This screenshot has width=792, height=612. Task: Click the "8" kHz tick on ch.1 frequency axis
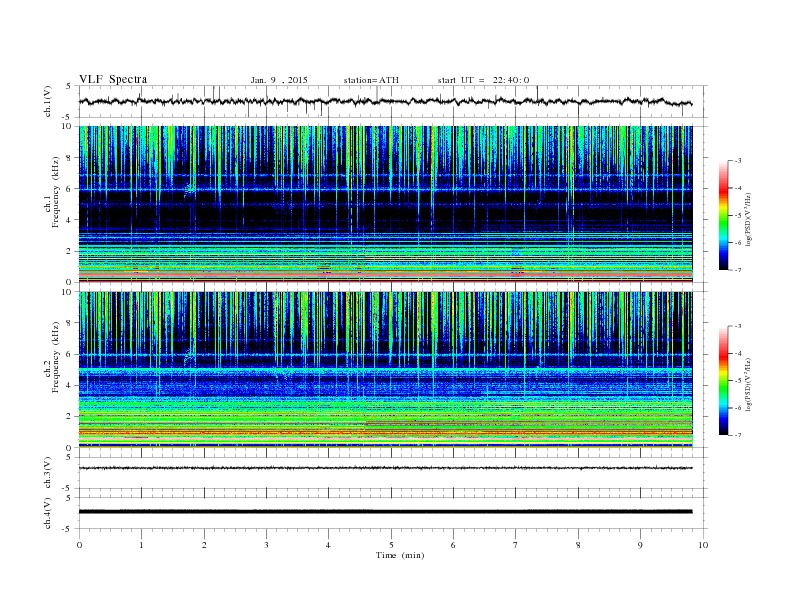coord(69,158)
